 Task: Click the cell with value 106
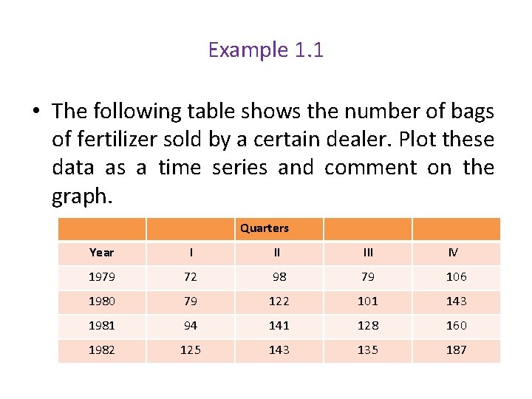[x=457, y=278]
